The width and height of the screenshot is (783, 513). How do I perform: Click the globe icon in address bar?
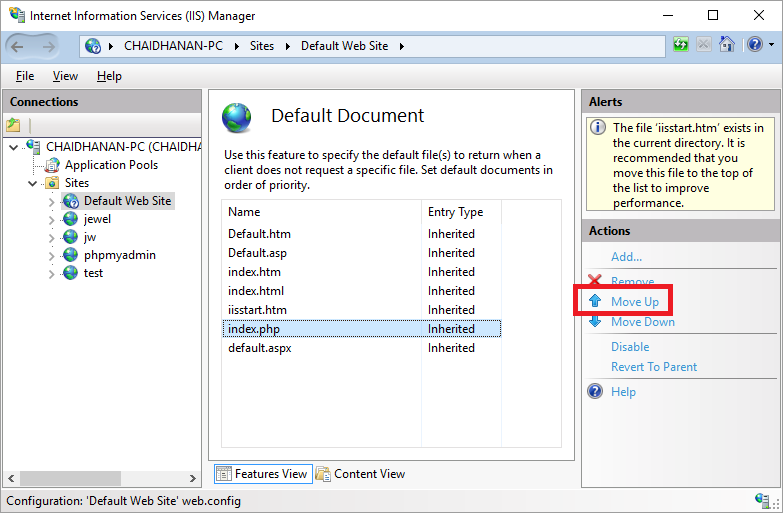[x=93, y=46]
